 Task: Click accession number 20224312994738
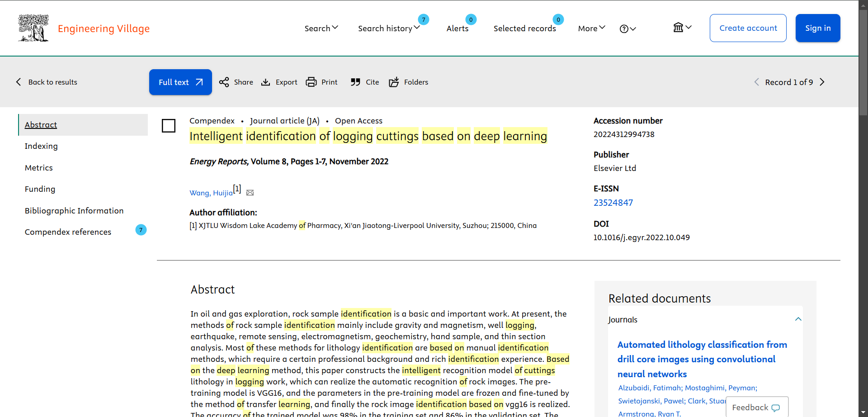pos(624,134)
